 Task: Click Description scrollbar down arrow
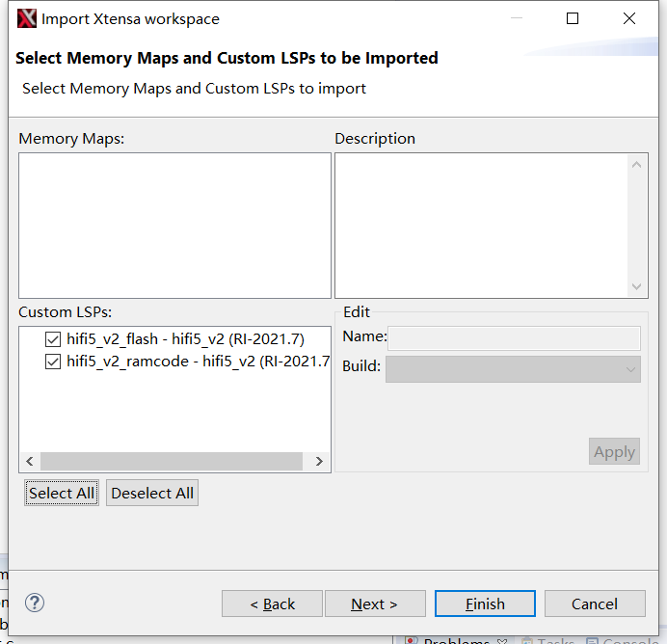click(636, 286)
